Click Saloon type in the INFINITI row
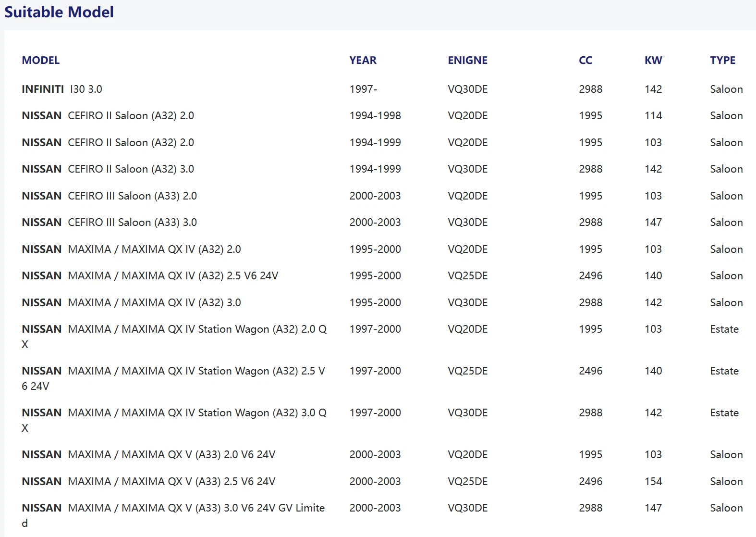 coord(726,89)
